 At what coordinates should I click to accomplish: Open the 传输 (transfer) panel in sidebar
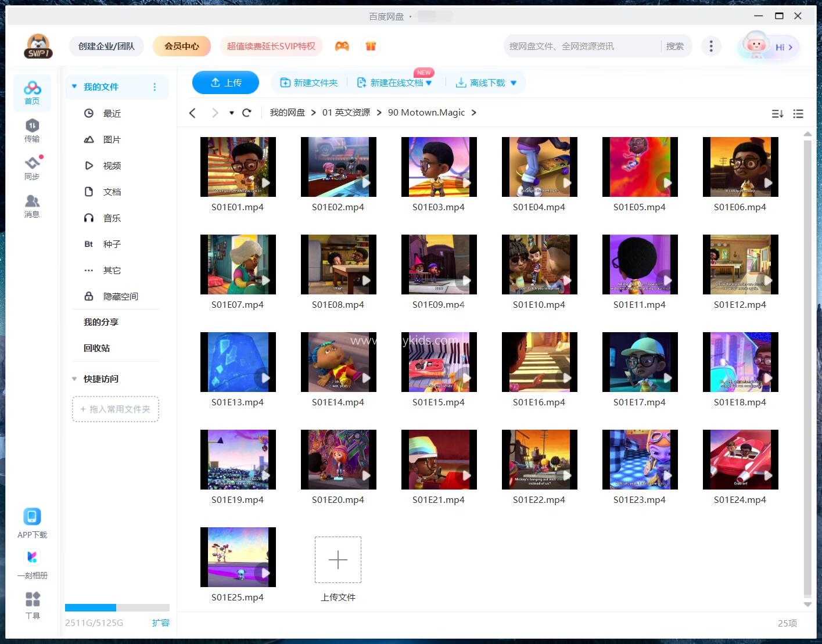(33, 131)
